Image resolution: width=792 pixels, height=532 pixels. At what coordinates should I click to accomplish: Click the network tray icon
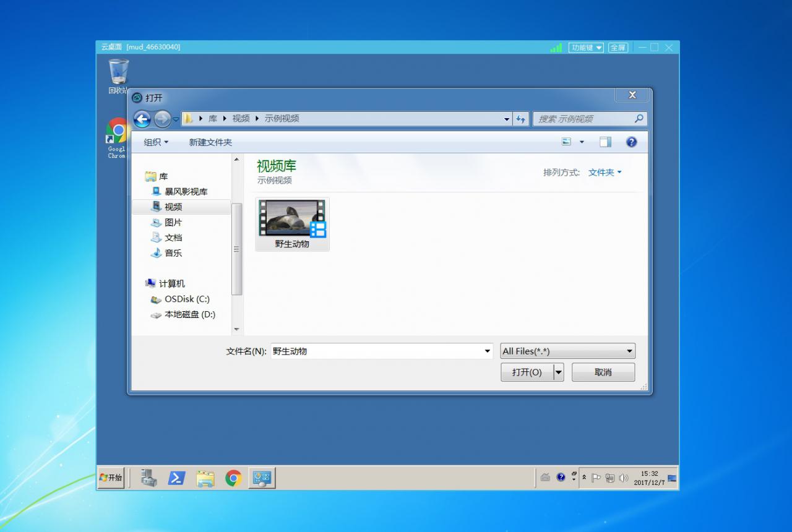[610, 478]
